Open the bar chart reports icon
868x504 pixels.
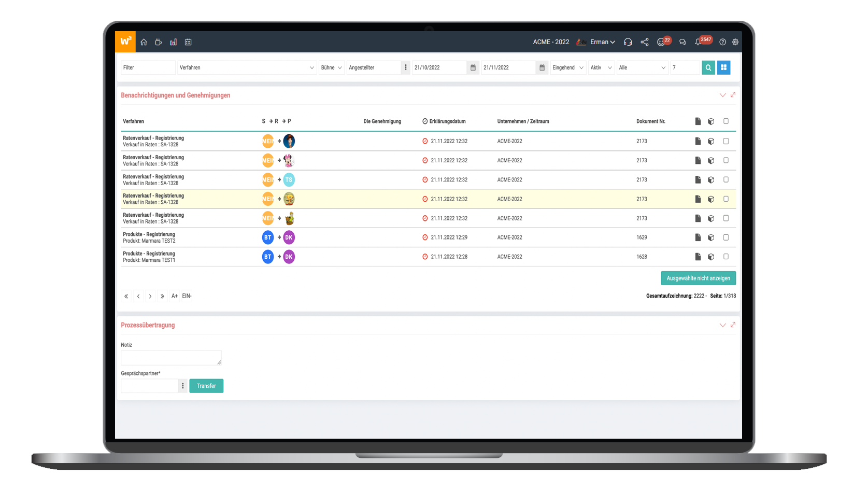tap(173, 42)
